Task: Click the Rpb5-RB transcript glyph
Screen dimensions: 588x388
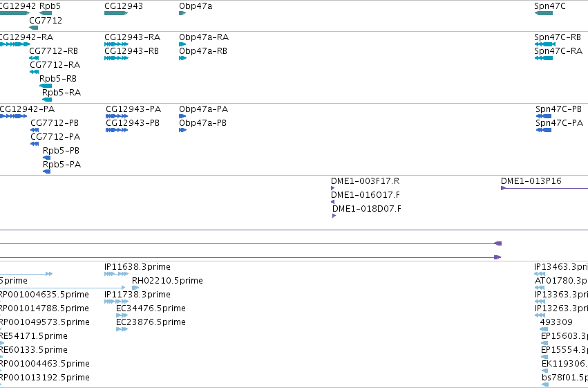Action: 46,86
